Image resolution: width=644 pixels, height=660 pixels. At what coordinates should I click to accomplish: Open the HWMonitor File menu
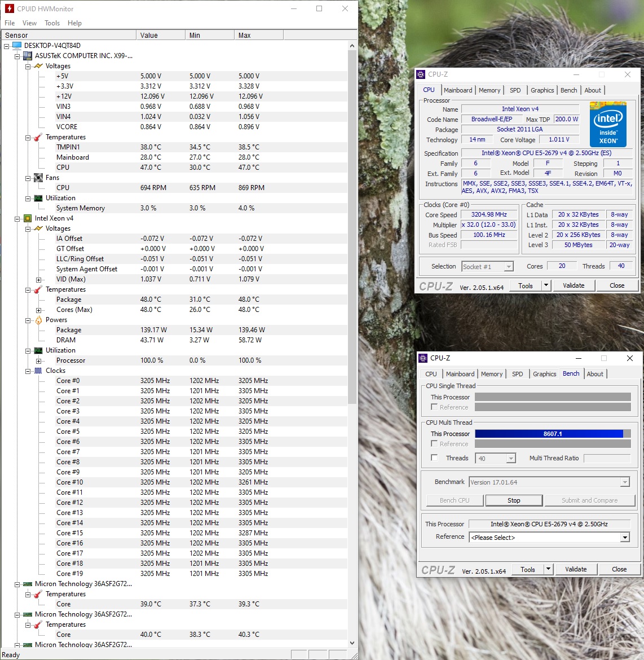[10, 23]
